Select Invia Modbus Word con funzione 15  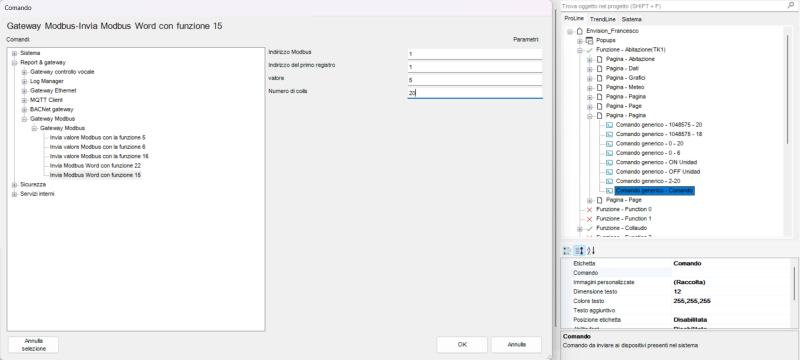click(95, 175)
